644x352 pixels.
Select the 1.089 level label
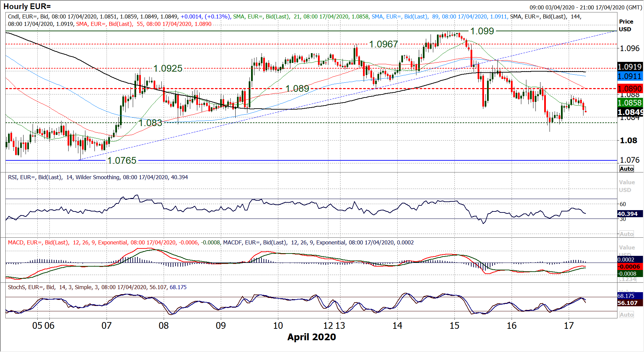pos(297,88)
